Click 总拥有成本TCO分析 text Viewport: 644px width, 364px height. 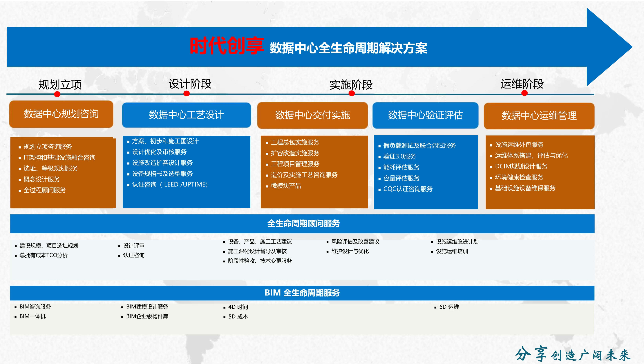[x=44, y=255]
